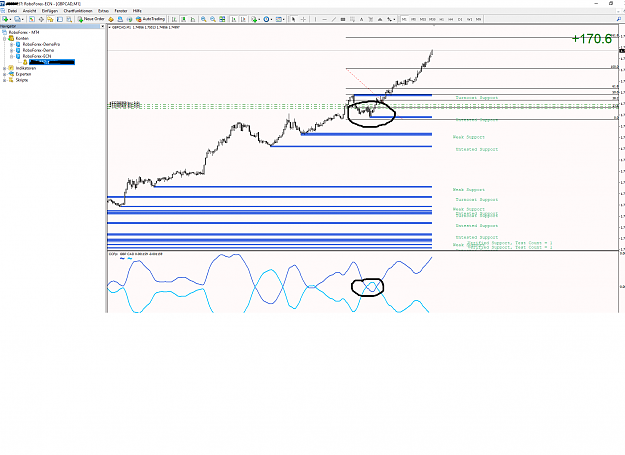
Task: Tile the chart windows icon
Action: pos(222,19)
